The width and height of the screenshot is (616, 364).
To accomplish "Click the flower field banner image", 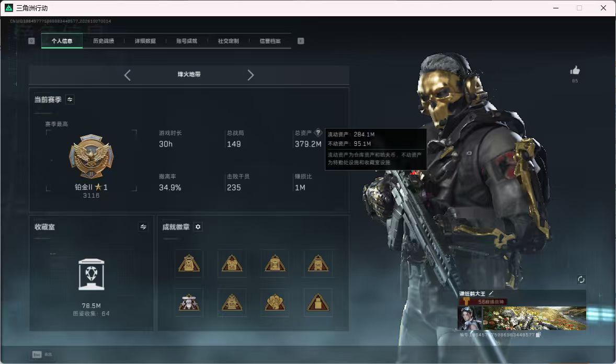I will (x=534, y=318).
